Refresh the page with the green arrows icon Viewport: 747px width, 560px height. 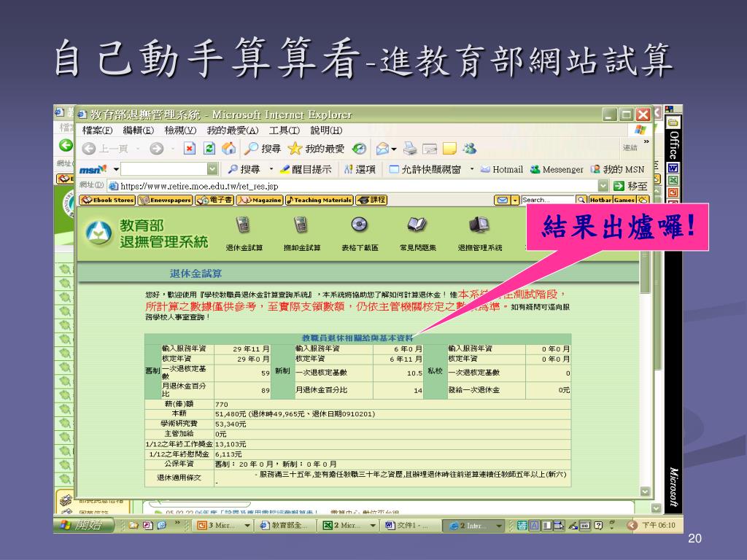tap(209, 149)
